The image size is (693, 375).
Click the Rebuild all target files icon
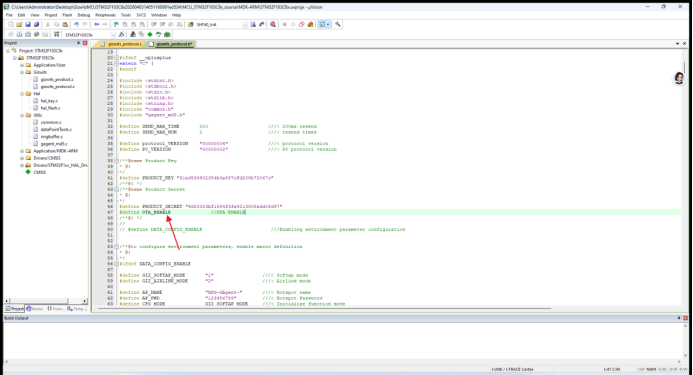pyautogui.click(x=28, y=34)
